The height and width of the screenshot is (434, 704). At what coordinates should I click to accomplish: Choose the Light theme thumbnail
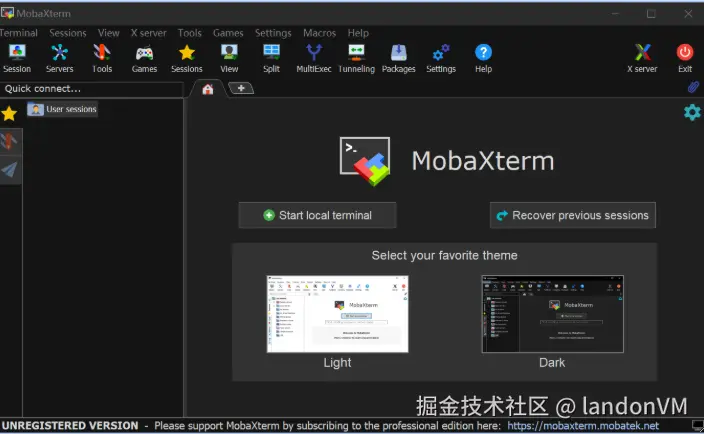click(x=337, y=314)
